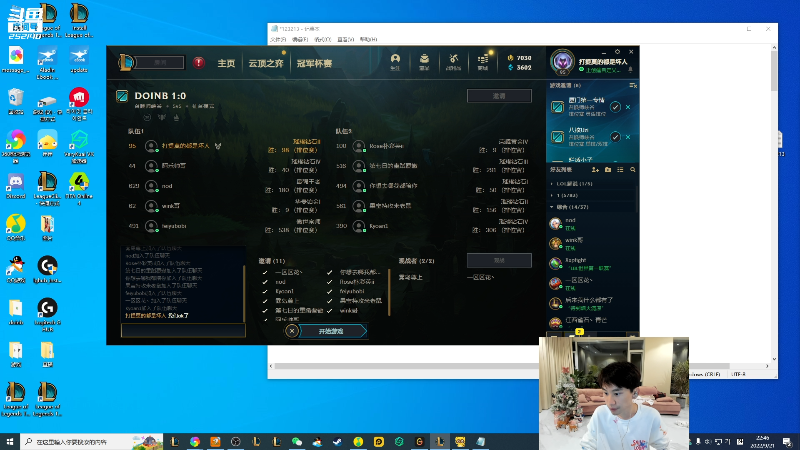Screen dimensions: 800x450
Task: Open WeChat from the taskbar
Action: click(297, 441)
